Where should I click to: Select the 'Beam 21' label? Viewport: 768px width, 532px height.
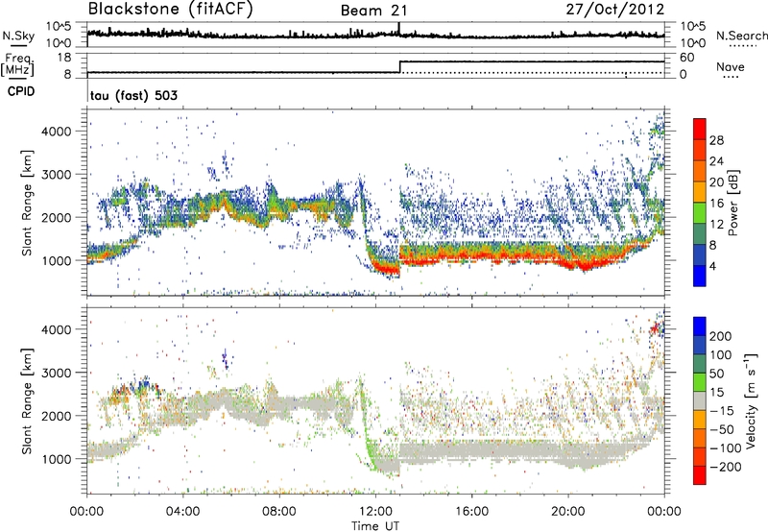(373, 11)
